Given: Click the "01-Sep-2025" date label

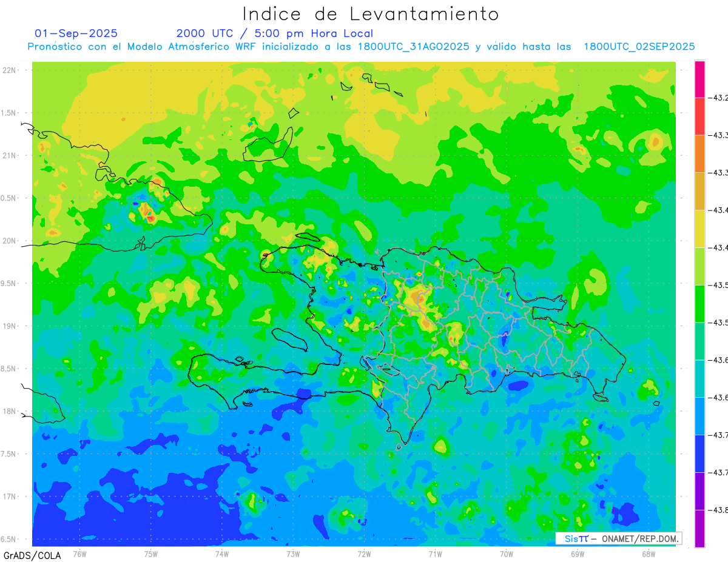Looking at the screenshot, I should (x=76, y=33).
